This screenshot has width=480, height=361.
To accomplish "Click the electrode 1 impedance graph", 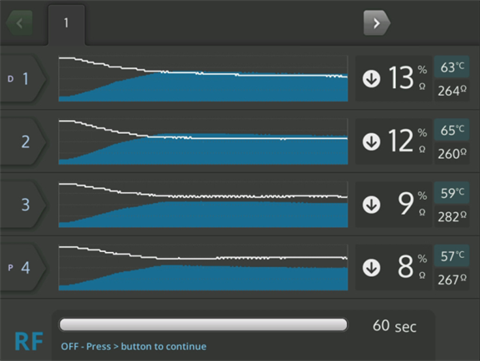I will (203, 79).
